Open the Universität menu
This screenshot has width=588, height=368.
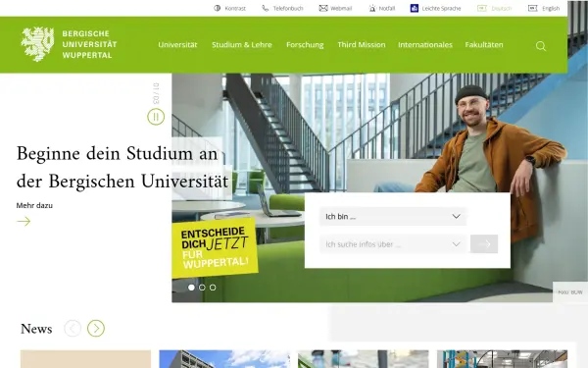[177, 45]
